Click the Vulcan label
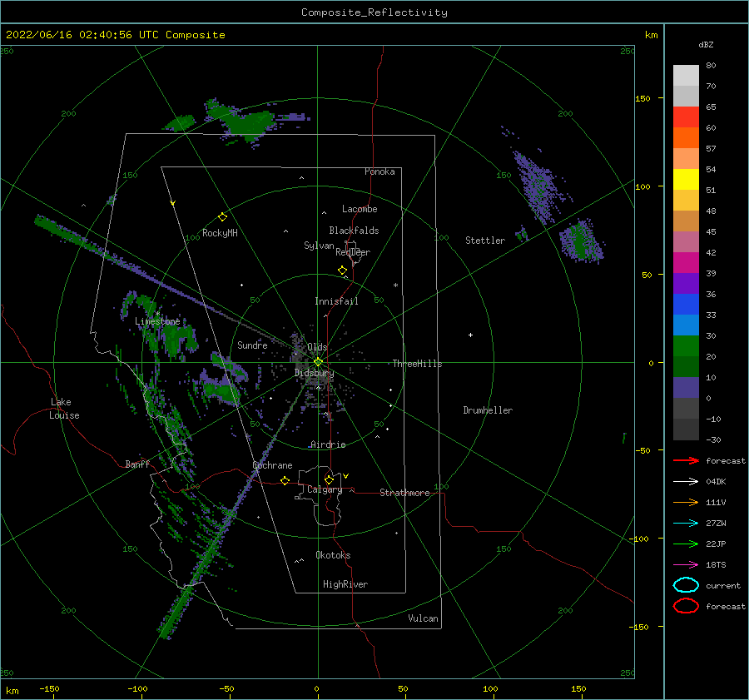 (x=423, y=618)
